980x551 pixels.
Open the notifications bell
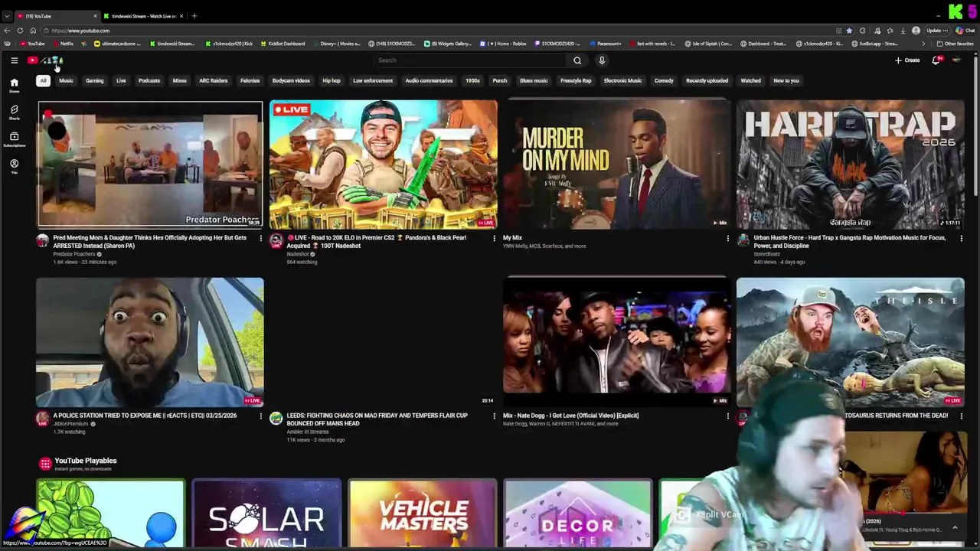tap(936, 60)
